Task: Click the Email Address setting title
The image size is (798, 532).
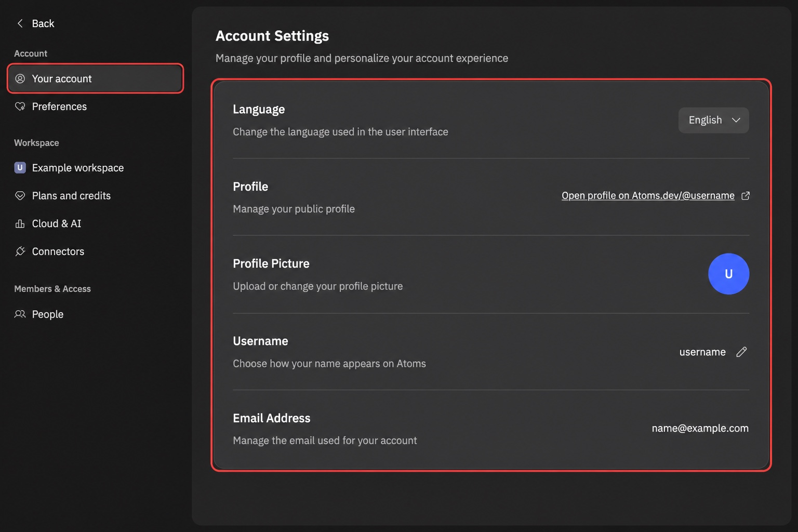Action: 272,418
